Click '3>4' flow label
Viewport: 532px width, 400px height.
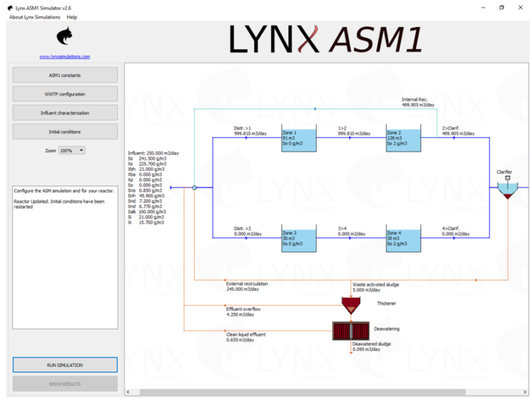point(351,231)
